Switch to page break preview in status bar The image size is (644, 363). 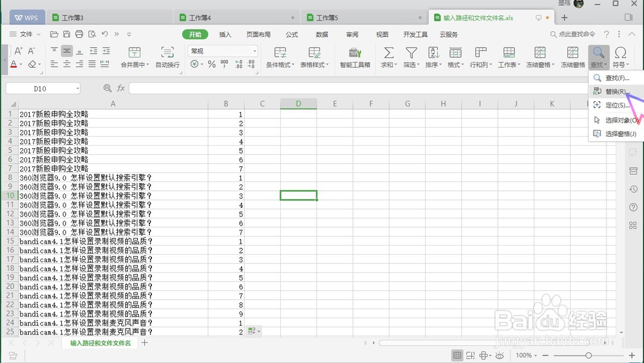point(471,356)
